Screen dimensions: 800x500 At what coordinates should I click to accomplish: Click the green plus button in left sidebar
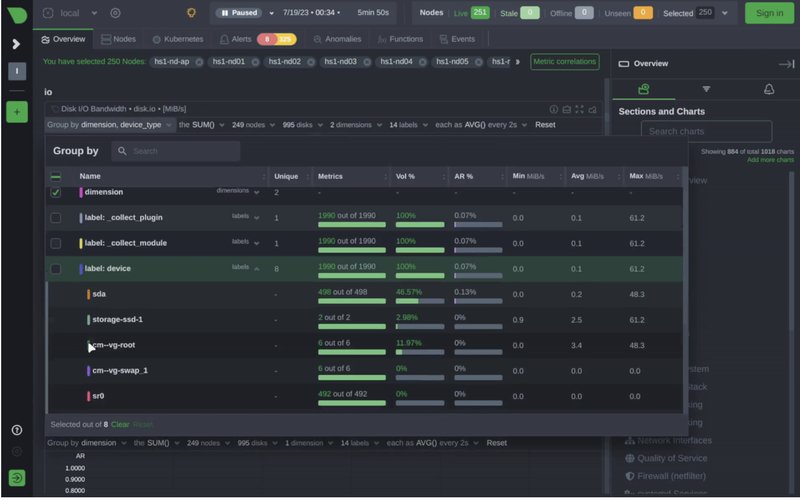click(16, 112)
